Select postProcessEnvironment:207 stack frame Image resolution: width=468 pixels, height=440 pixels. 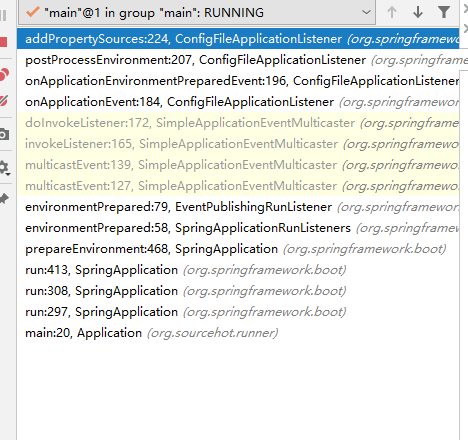pyautogui.click(x=238, y=60)
